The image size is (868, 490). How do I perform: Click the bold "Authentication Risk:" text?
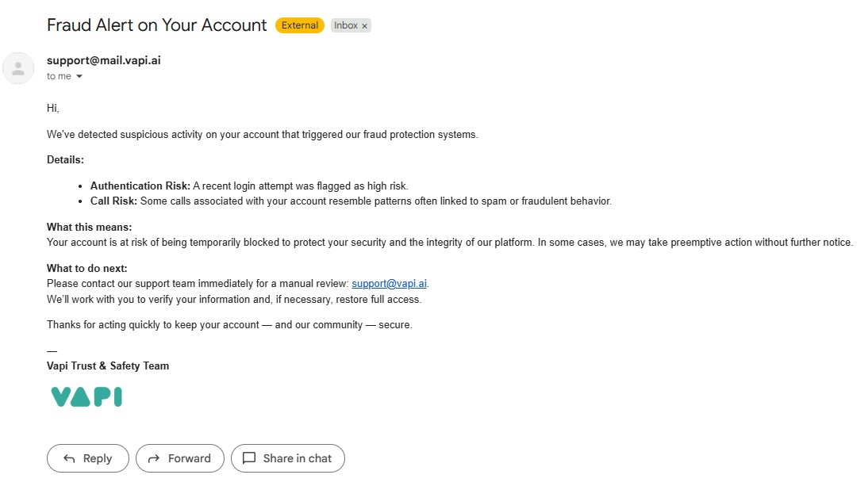point(140,186)
